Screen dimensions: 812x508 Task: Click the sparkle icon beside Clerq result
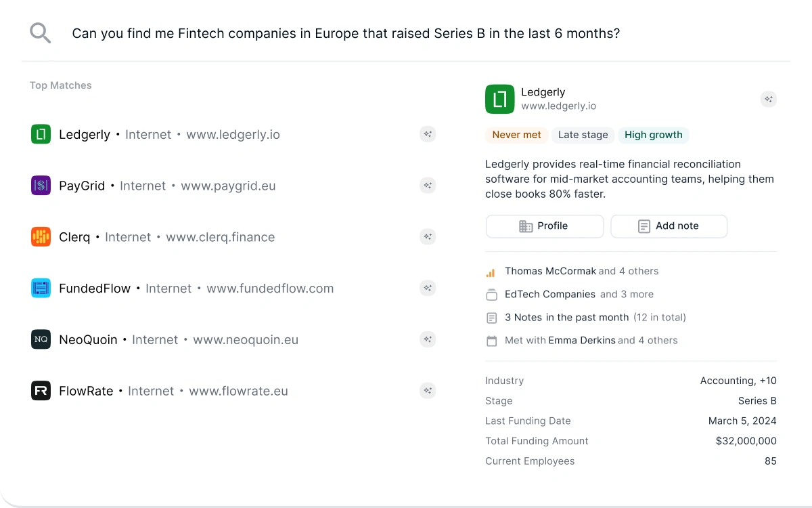(x=428, y=237)
